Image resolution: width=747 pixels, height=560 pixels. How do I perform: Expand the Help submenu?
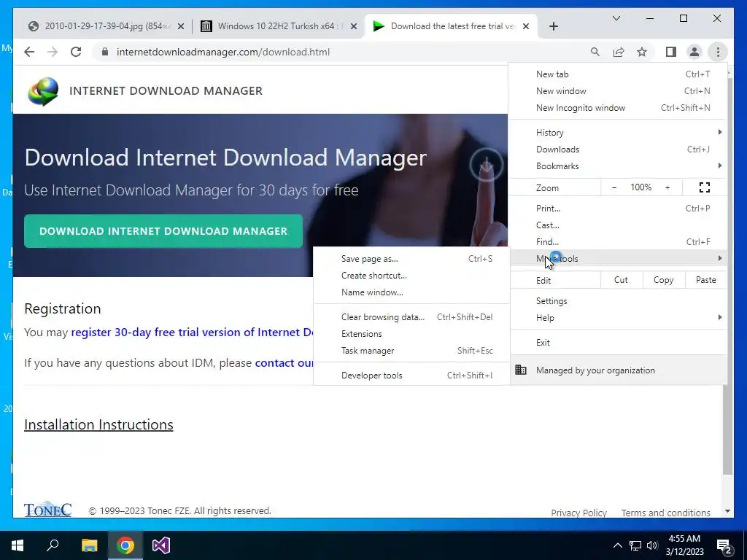(618, 318)
